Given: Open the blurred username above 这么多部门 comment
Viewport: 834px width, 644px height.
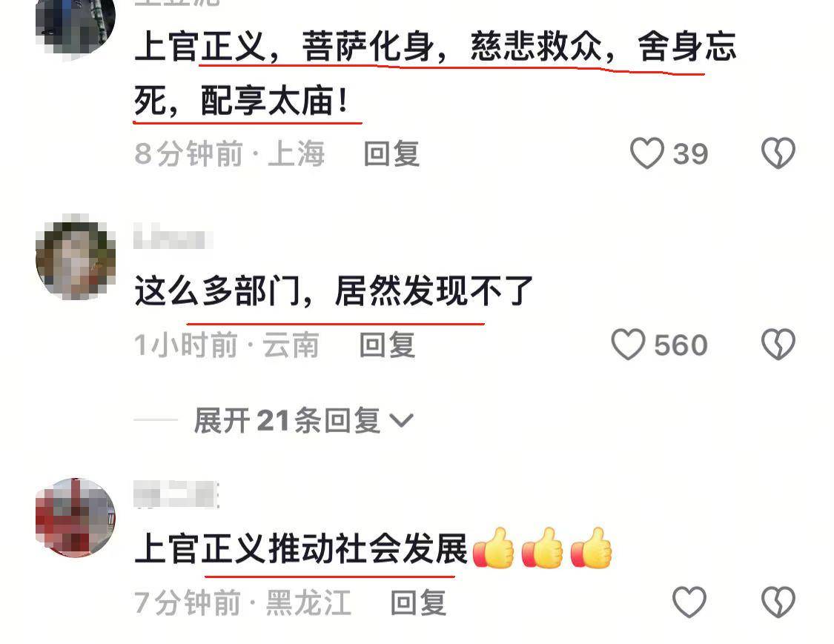Looking at the screenshot, I should click(x=173, y=236).
